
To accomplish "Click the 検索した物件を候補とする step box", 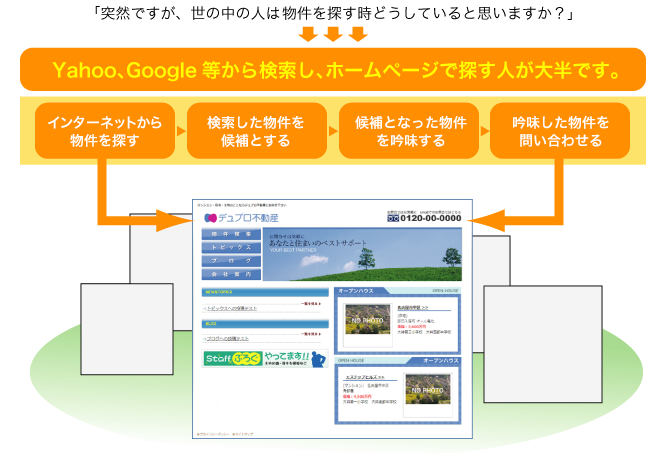I will [x=257, y=131].
